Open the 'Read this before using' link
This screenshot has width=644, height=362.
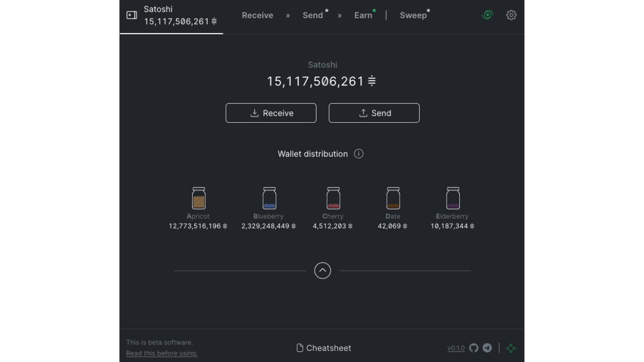tap(162, 353)
